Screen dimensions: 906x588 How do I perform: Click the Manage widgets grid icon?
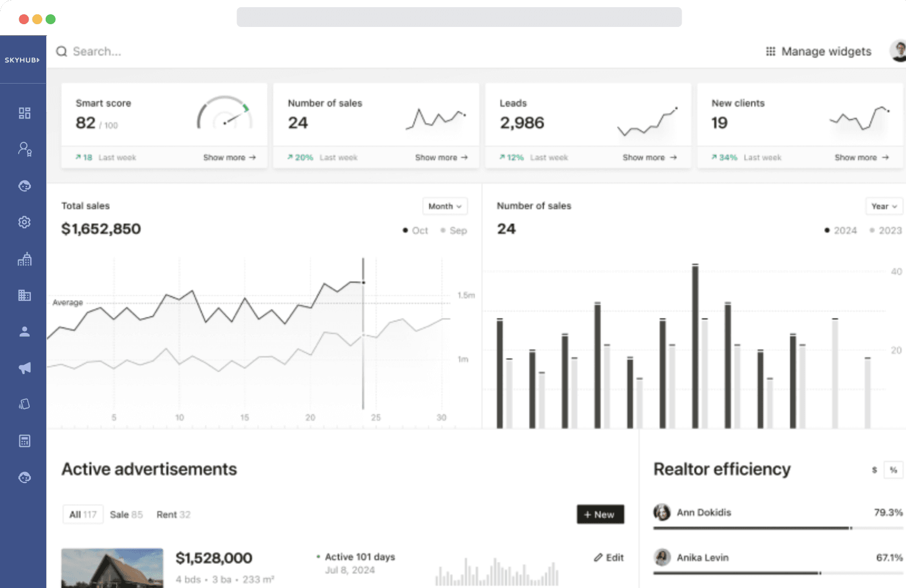pos(770,51)
